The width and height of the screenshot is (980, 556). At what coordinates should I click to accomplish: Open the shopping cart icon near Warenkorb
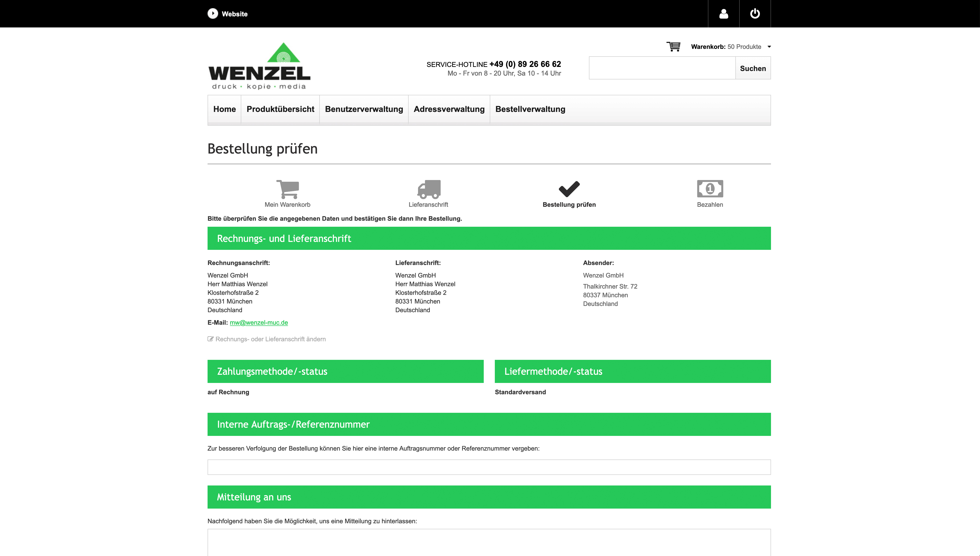click(674, 46)
